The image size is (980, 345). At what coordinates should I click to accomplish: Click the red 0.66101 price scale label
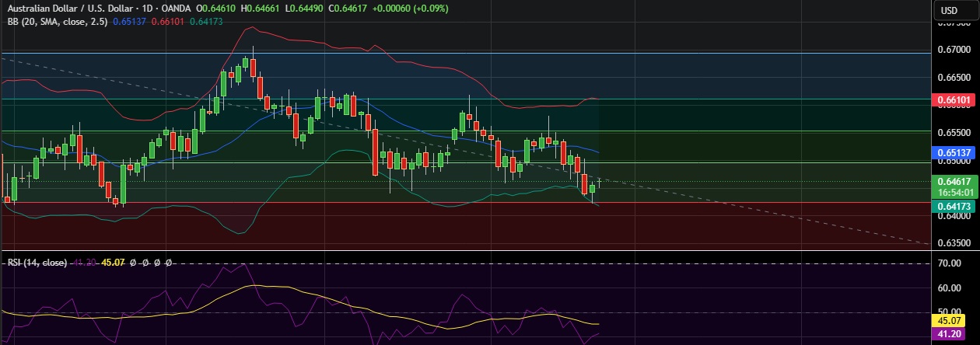(x=955, y=100)
